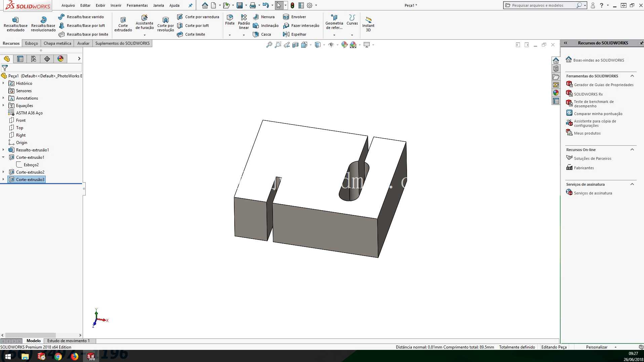
Task: Expand the Equações tree node
Action: tap(3, 105)
